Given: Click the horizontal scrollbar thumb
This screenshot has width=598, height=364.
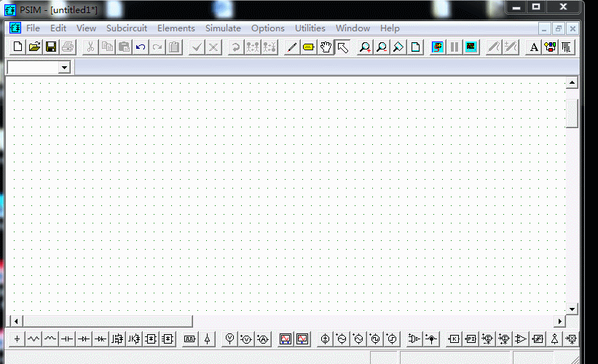Looking at the screenshot, I should point(108,321).
